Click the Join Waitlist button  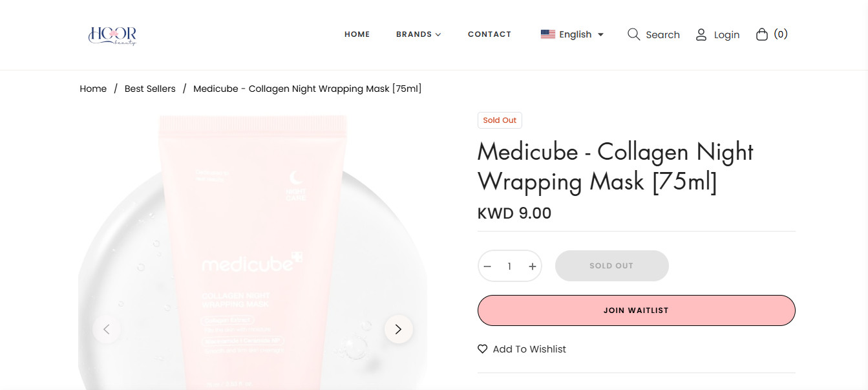(x=637, y=310)
